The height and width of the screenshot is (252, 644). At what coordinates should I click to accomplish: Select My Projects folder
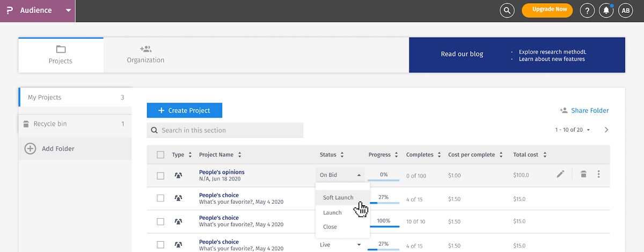click(75, 97)
